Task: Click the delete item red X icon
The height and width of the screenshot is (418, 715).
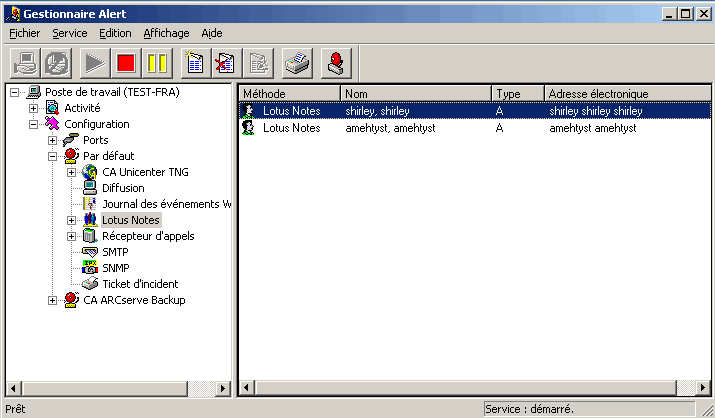Action: (x=226, y=63)
